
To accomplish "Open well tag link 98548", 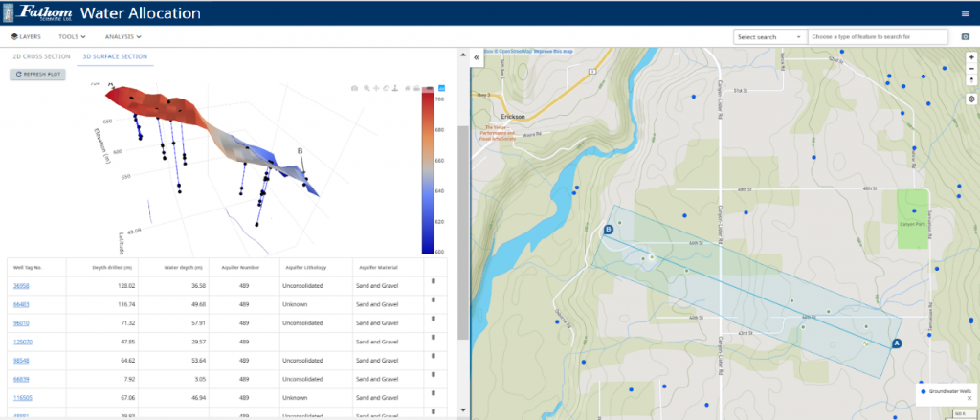I will [21, 361].
